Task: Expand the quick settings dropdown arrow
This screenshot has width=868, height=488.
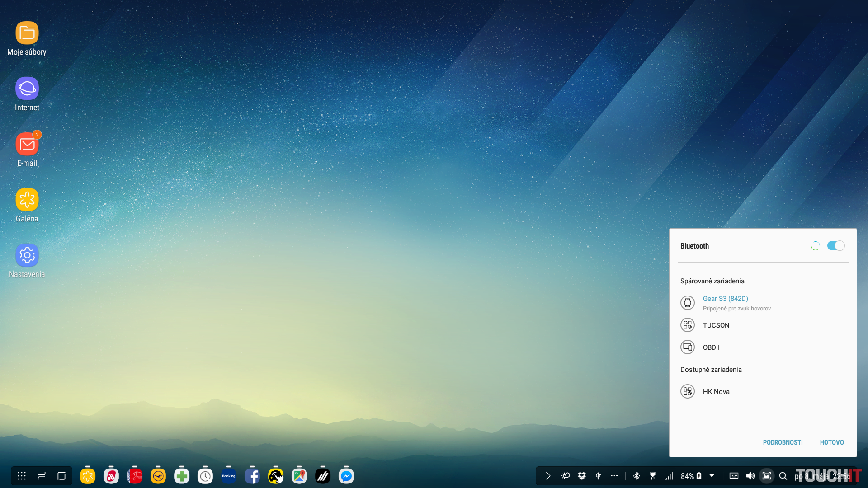Action: tap(712, 476)
